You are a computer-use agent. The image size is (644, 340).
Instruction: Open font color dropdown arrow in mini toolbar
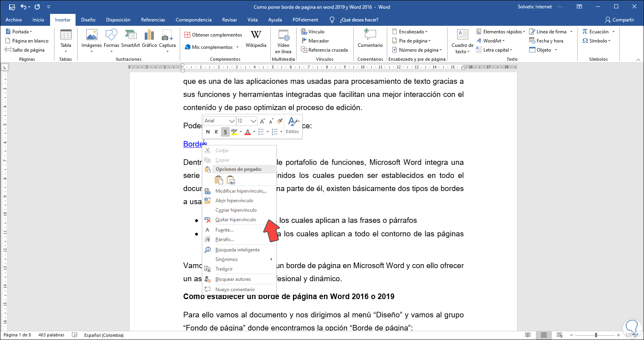point(254,132)
